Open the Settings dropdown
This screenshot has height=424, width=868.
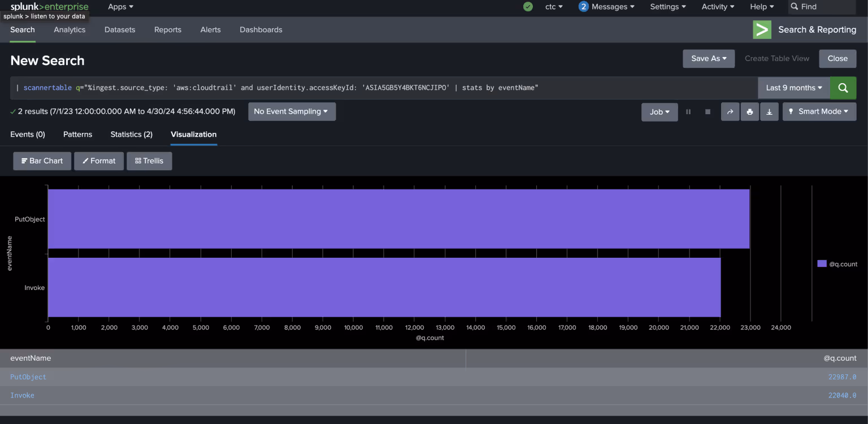click(x=668, y=7)
